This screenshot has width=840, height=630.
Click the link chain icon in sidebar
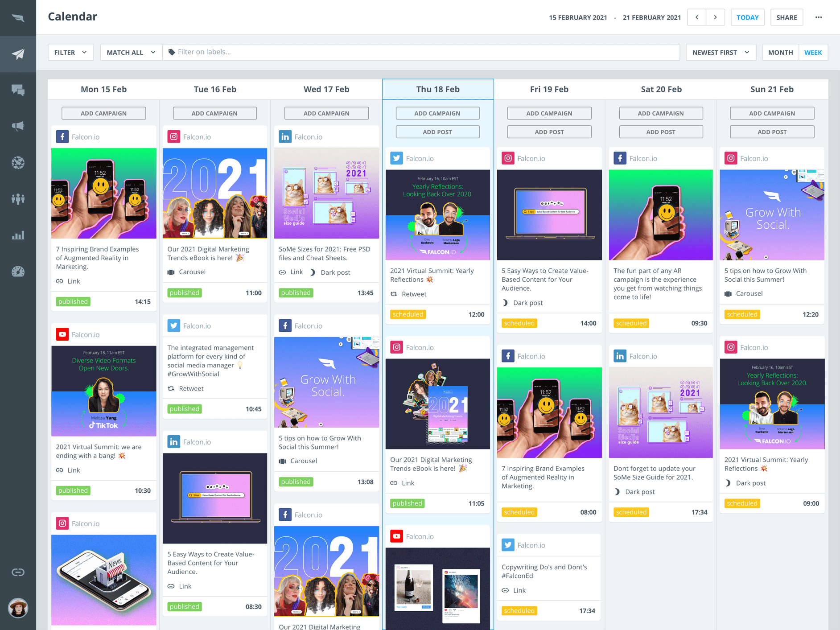click(18, 572)
